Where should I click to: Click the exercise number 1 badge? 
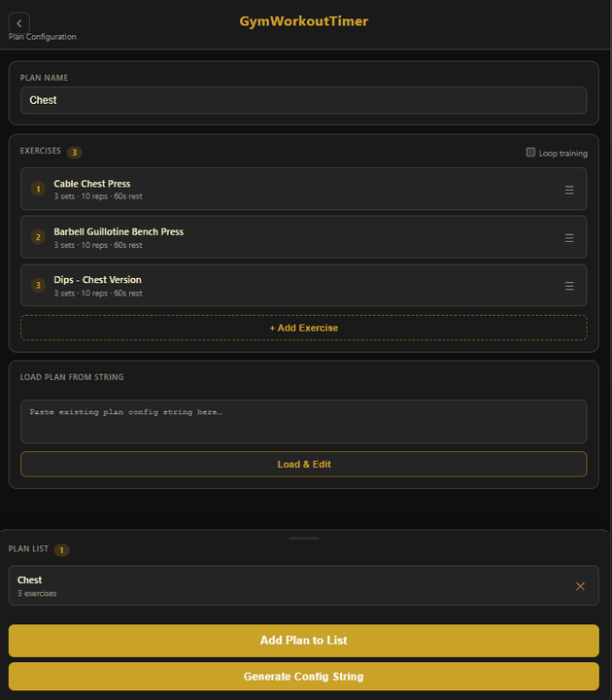38,189
